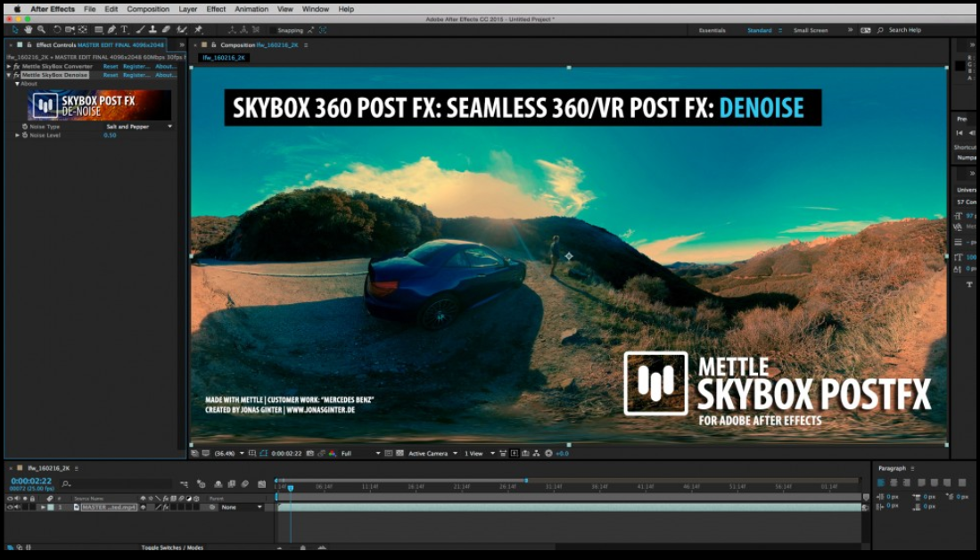Toggle the Effect Controls panel lock
Image resolution: width=980 pixels, height=560 pixels.
click(29, 45)
